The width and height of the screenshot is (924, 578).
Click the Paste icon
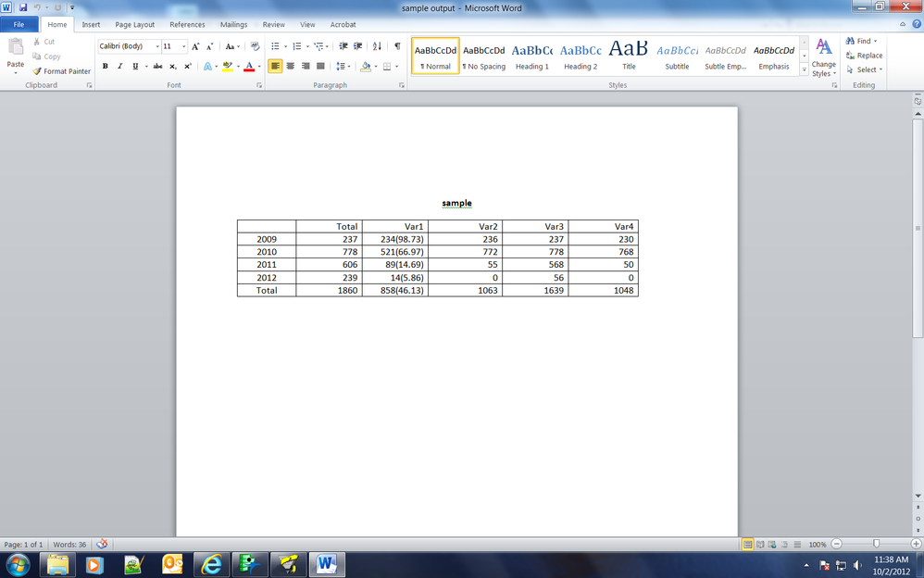16,48
